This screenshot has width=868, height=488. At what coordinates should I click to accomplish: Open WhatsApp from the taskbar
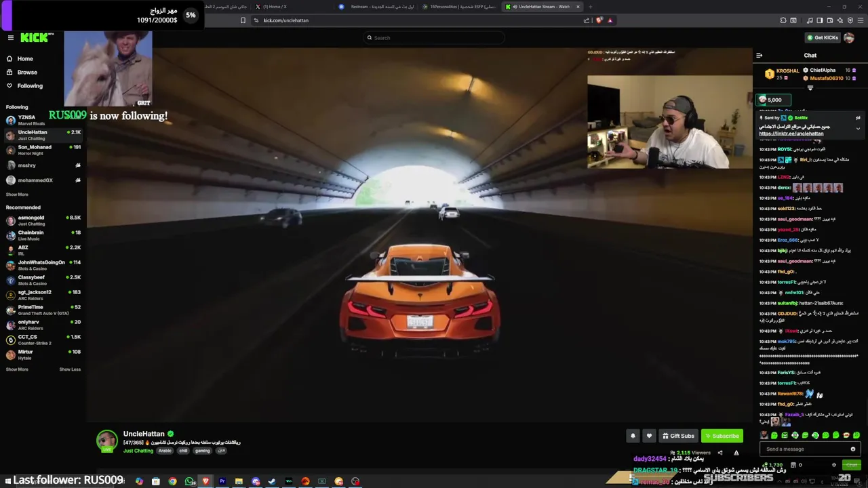(189, 481)
